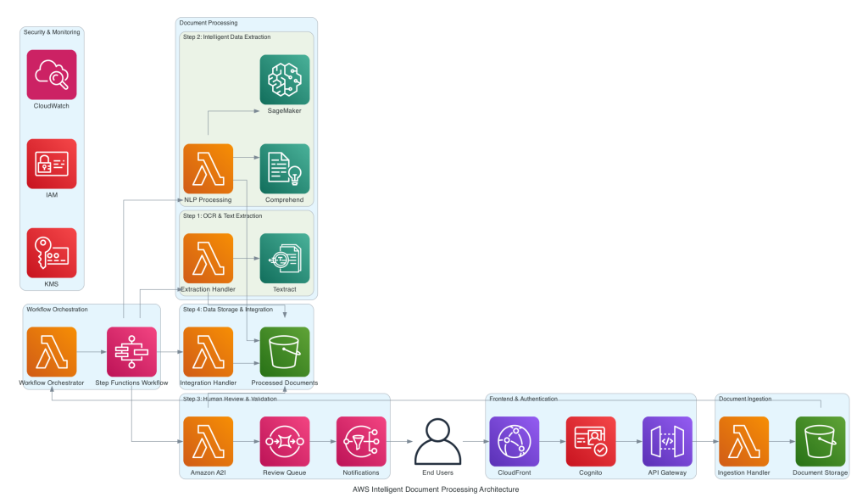The image size is (868, 503).
Task: Select the Step 4: Data Storage & Integration label
Action: (228, 310)
